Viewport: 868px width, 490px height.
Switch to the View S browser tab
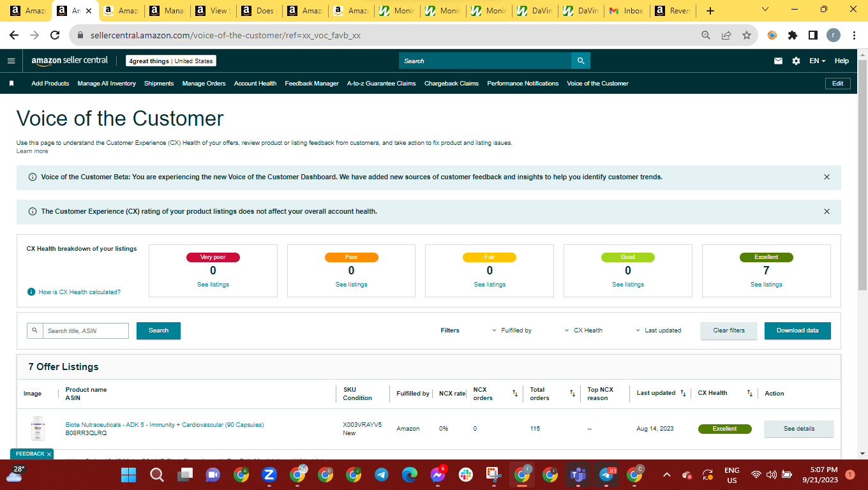point(212,11)
